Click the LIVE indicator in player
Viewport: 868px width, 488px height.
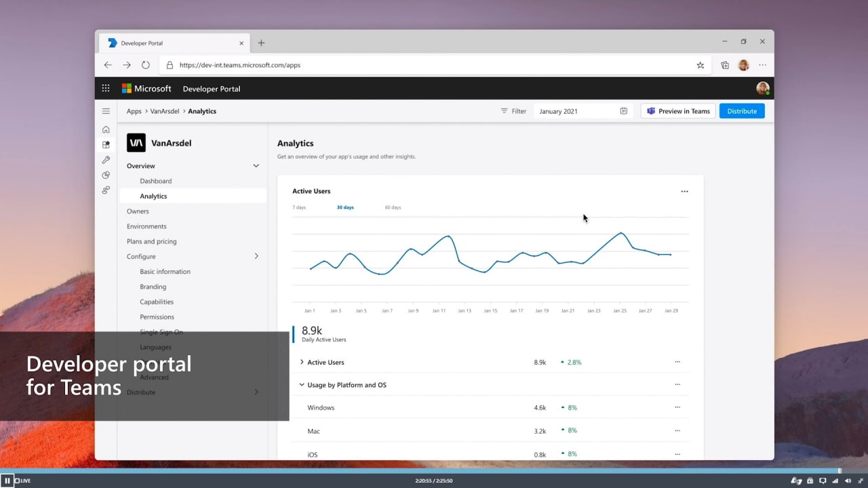[x=23, y=481]
